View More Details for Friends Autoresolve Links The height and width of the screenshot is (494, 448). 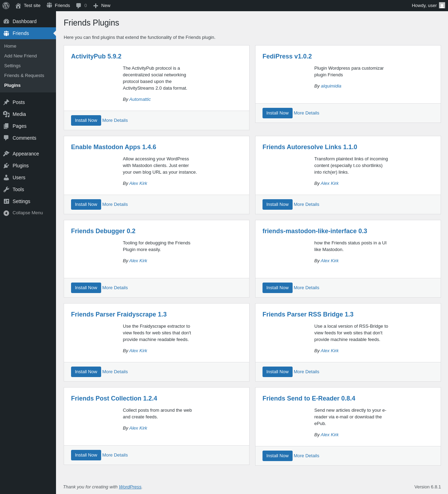click(x=306, y=204)
